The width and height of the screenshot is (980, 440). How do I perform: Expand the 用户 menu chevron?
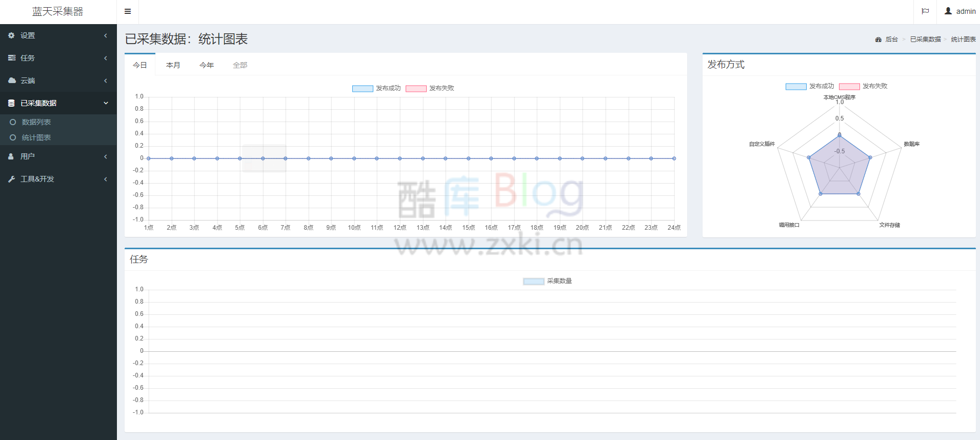(106, 156)
